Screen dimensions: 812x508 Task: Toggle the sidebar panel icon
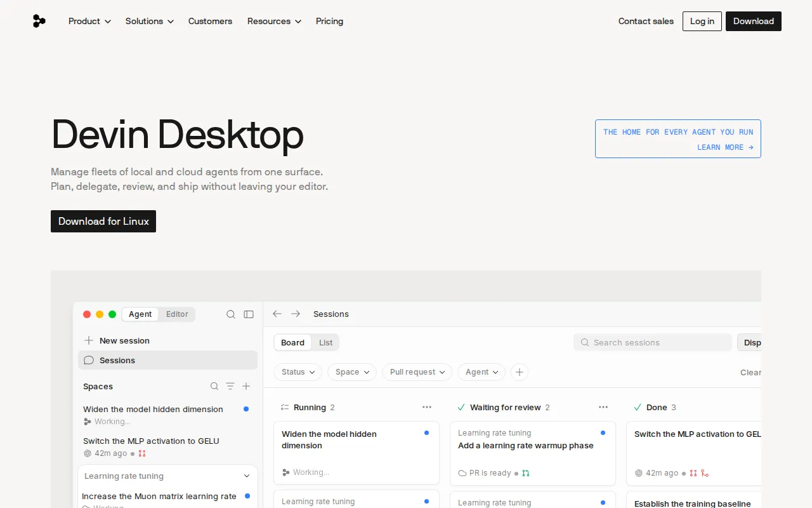249,314
